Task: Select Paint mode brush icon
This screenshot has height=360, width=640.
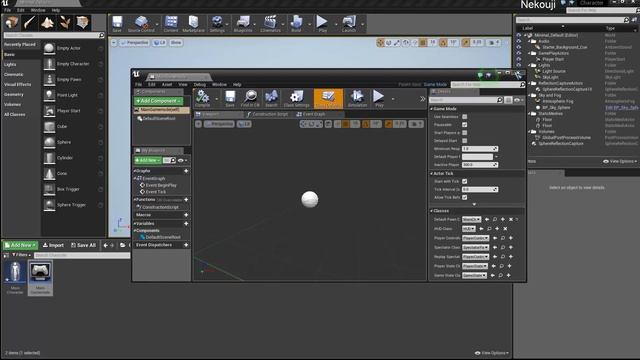Action: (29, 22)
